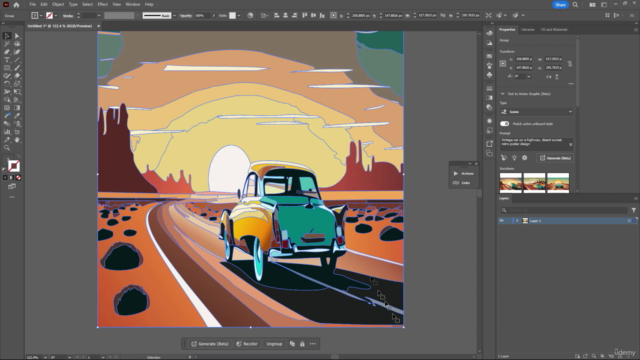
Task: Select the Column Graph tool
Action: point(7,132)
